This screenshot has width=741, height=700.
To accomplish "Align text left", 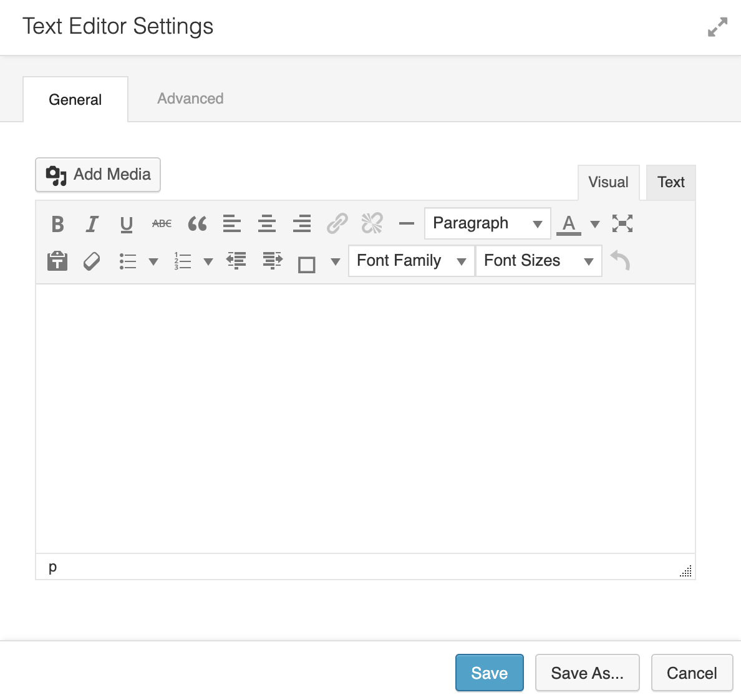I will coord(231,223).
